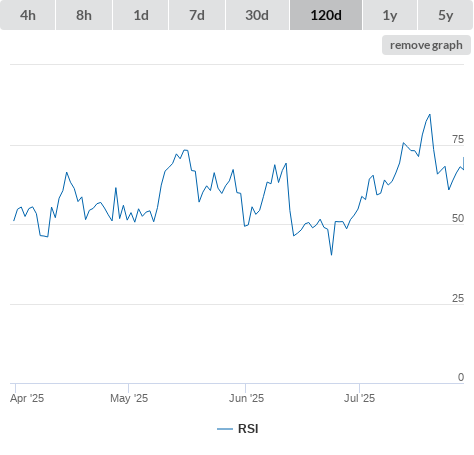This screenshot has width=474, height=455.
Task: Click the highest RSI peak in July
Action: pyautogui.click(x=430, y=115)
